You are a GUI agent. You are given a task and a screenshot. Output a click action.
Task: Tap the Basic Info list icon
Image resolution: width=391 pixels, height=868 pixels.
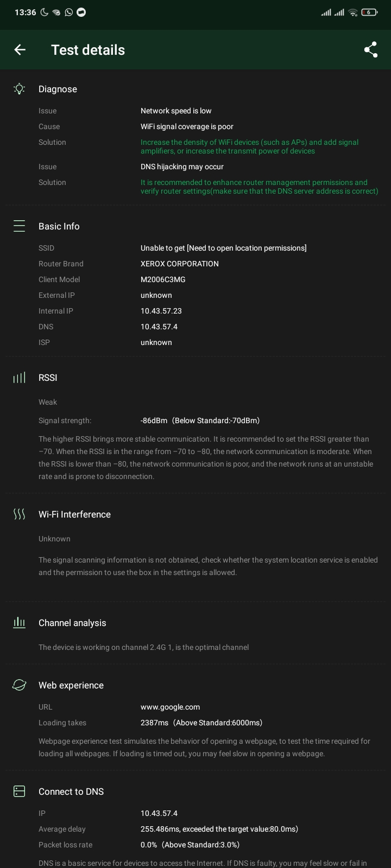tap(20, 226)
